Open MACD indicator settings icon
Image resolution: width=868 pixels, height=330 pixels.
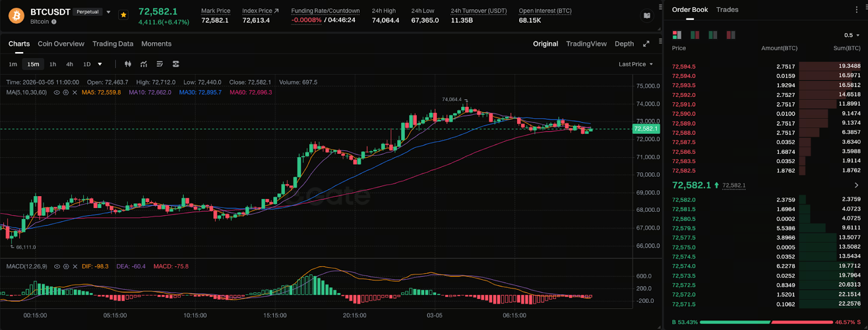click(66, 267)
